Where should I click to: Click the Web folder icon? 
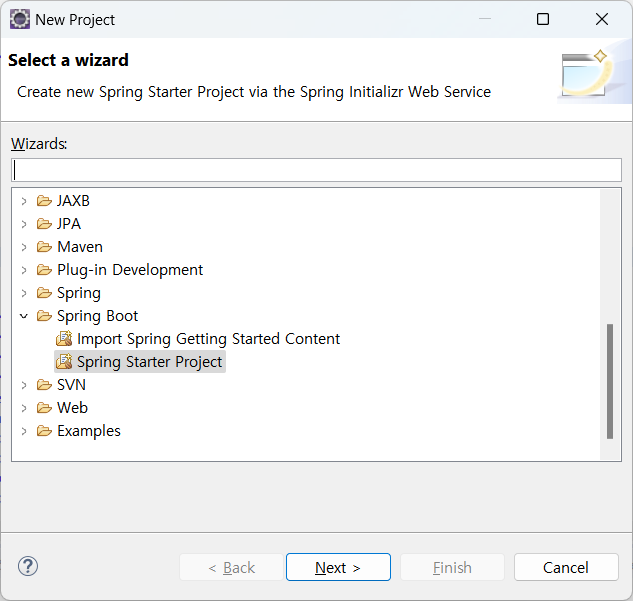tap(44, 408)
